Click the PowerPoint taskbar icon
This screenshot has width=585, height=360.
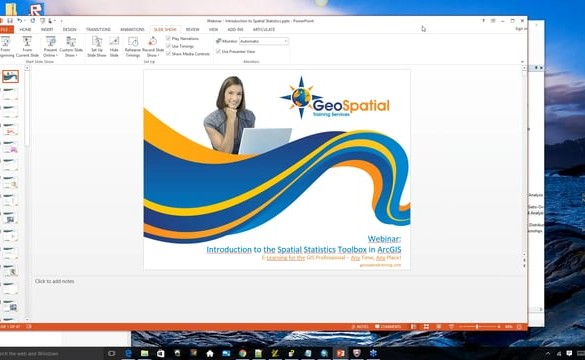[x=340, y=353]
